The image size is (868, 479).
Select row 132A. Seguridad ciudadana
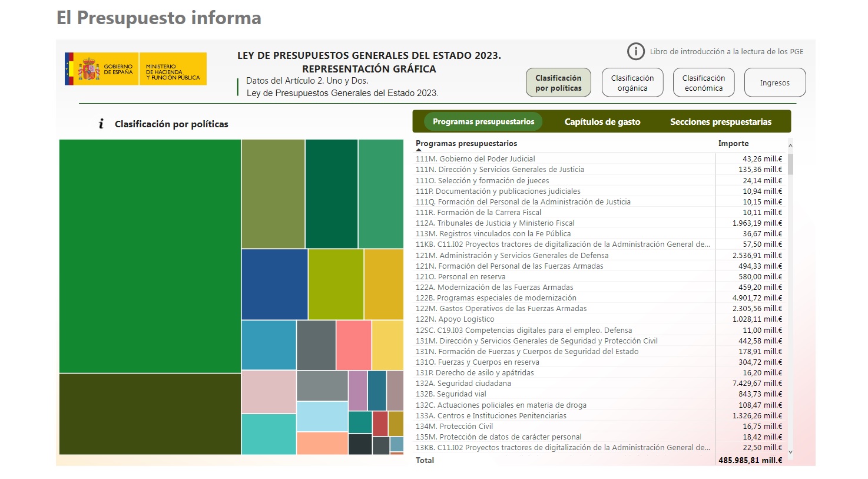pos(600,384)
